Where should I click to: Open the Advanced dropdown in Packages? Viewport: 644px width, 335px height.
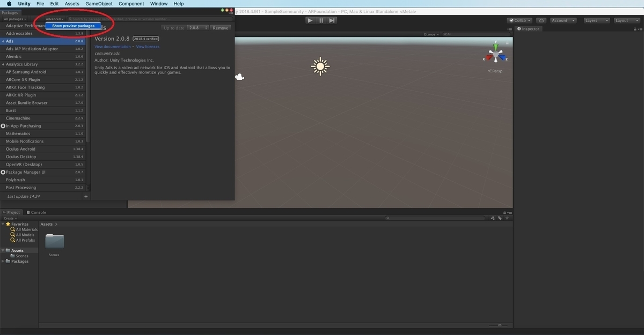coord(54,19)
